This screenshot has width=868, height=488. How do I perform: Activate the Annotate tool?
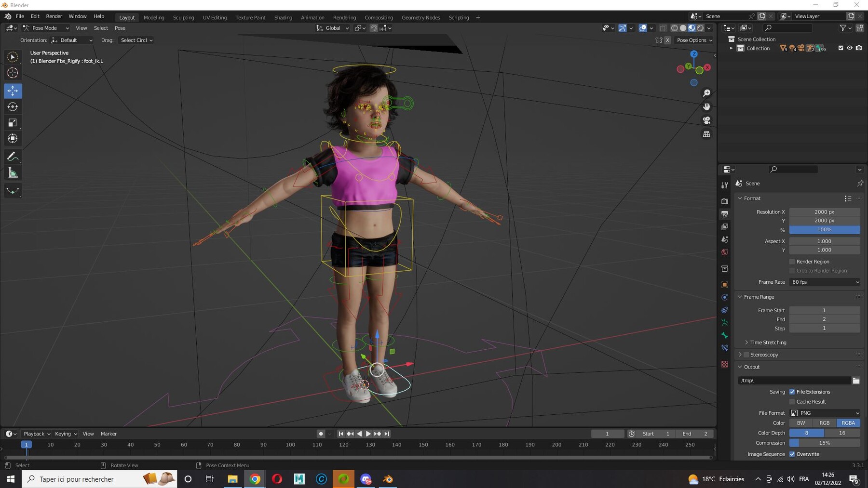[x=13, y=156]
